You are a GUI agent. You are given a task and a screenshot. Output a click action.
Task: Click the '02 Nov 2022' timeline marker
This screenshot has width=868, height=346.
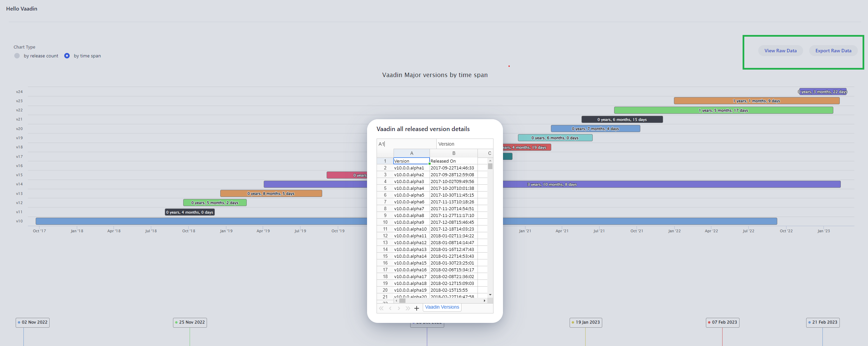33,322
